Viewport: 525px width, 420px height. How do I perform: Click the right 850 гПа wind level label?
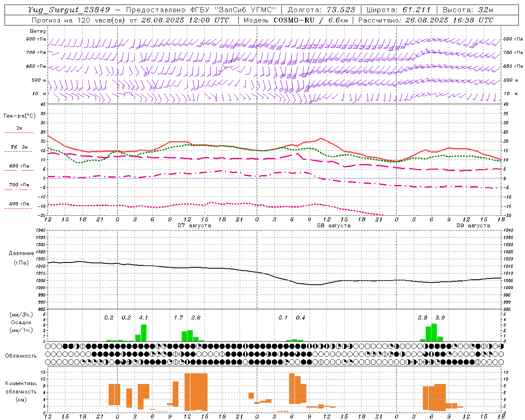513,66
